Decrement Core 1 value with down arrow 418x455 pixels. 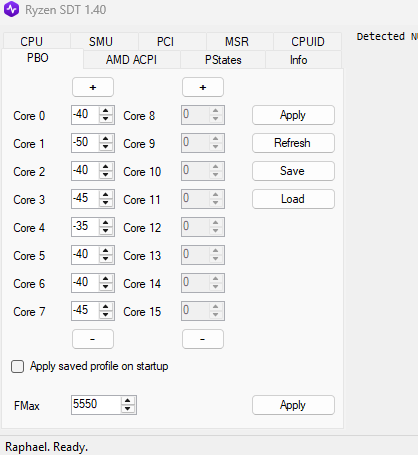coord(106,147)
